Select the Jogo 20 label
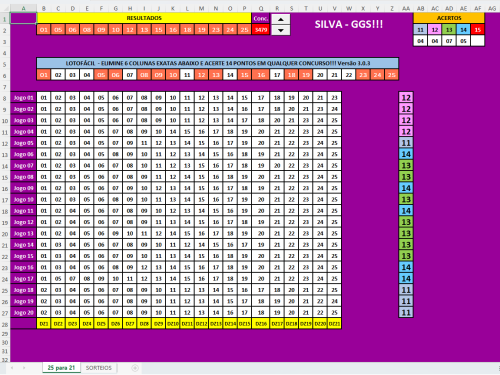 point(23,313)
